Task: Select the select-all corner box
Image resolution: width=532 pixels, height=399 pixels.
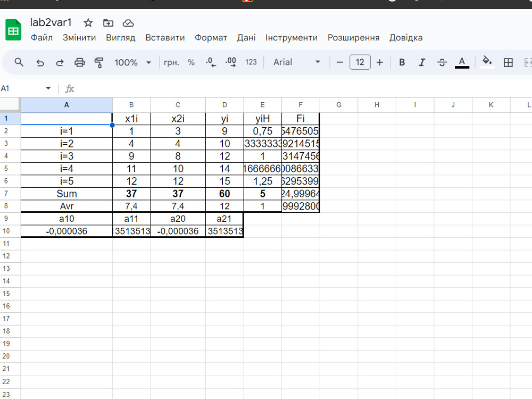Action: pyautogui.click(x=10, y=104)
